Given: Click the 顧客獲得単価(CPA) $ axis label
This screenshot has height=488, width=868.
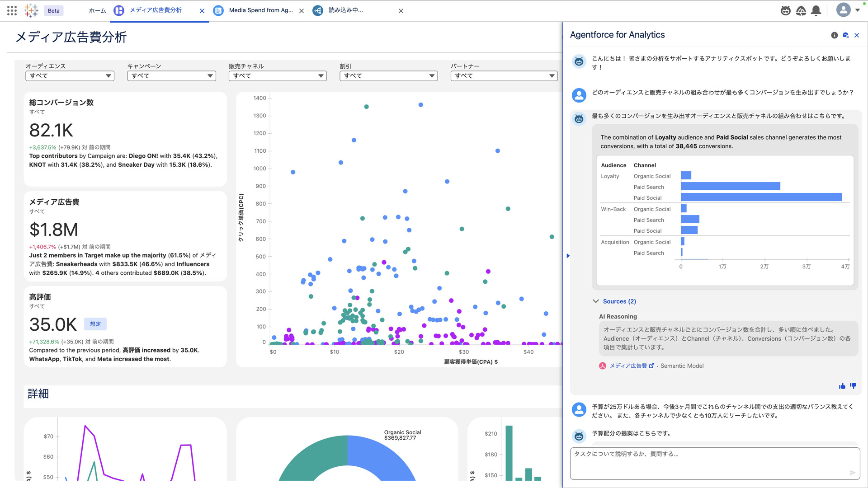Looking at the screenshot, I should click(471, 362).
